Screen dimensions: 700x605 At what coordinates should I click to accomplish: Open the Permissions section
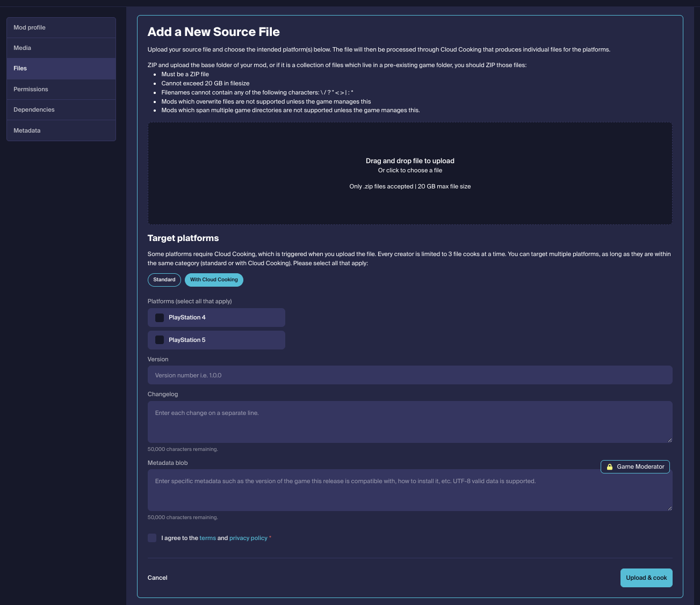pos(61,89)
